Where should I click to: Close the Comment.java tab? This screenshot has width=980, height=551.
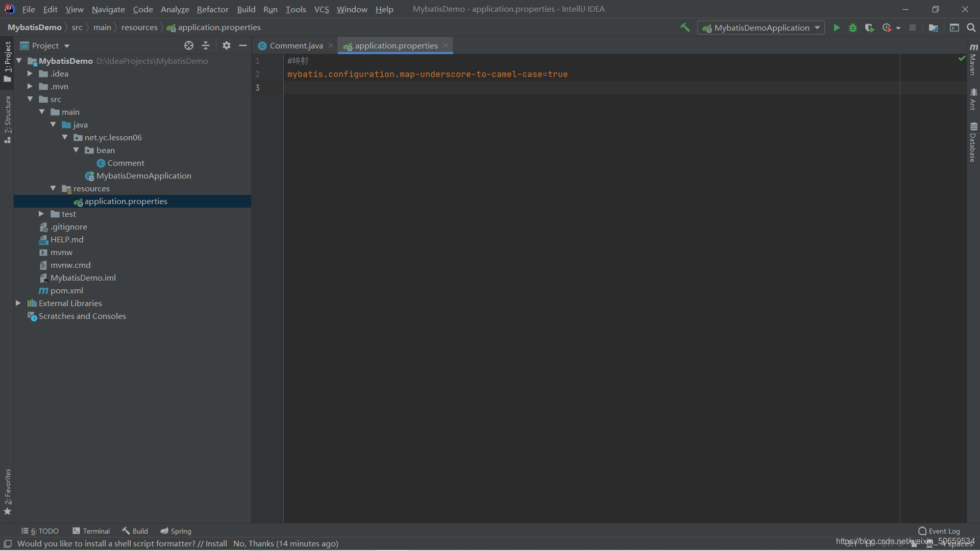pos(331,45)
